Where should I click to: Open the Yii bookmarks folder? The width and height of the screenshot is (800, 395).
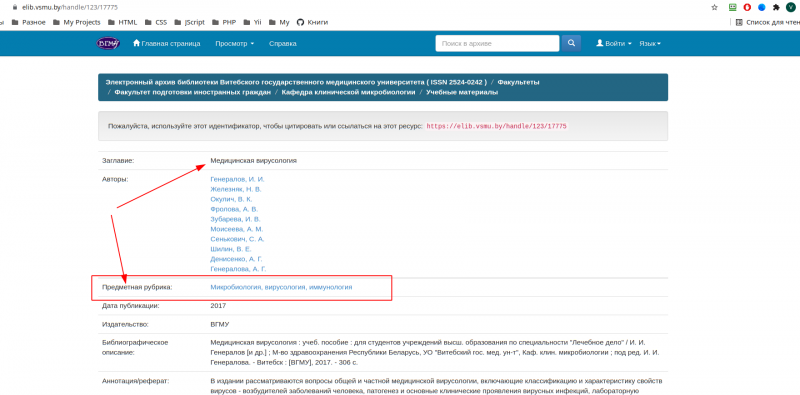pos(253,22)
